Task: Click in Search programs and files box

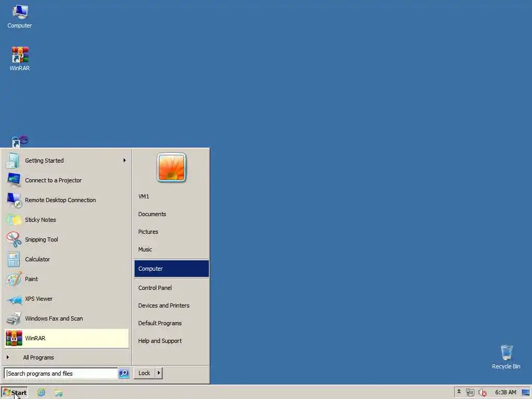Action: [x=61, y=373]
